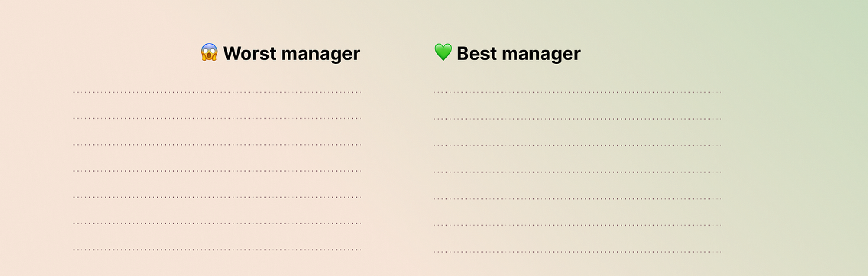This screenshot has width=868, height=276.
Task: Select the 'Worst manager' heading text
Action: [x=291, y=54]
